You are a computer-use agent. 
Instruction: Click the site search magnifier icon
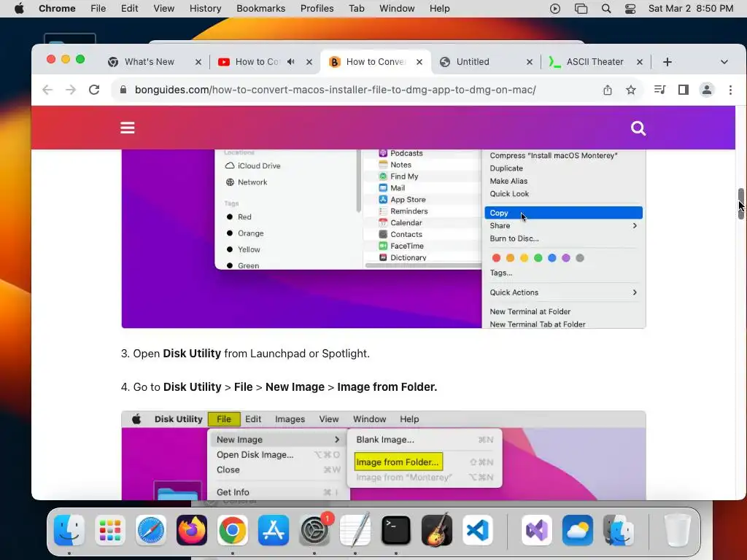tap(638, 128)
